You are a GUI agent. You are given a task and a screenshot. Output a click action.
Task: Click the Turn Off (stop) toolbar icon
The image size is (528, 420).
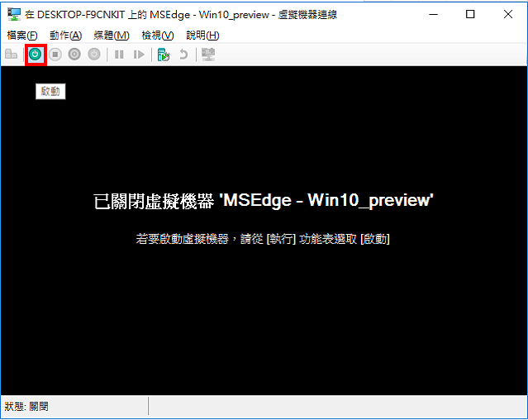(x=55, y=55)
